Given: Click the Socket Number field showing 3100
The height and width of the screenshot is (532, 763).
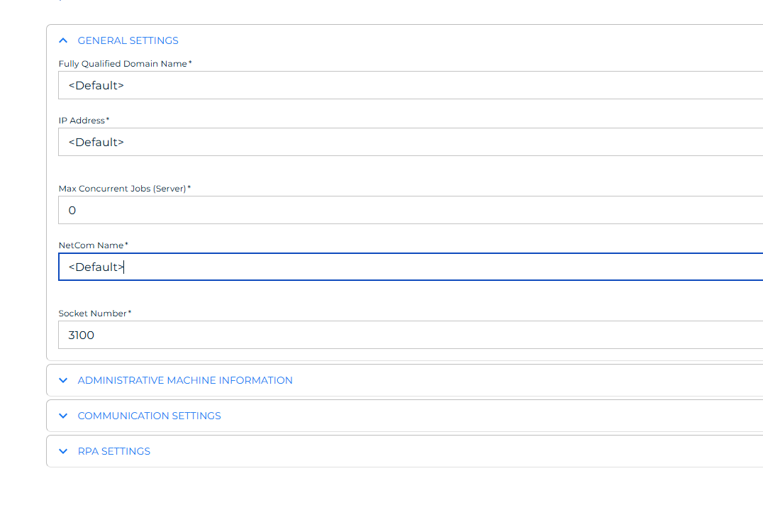Looking at the screenshot, I should pyautogui.click(x=411, y=335).
